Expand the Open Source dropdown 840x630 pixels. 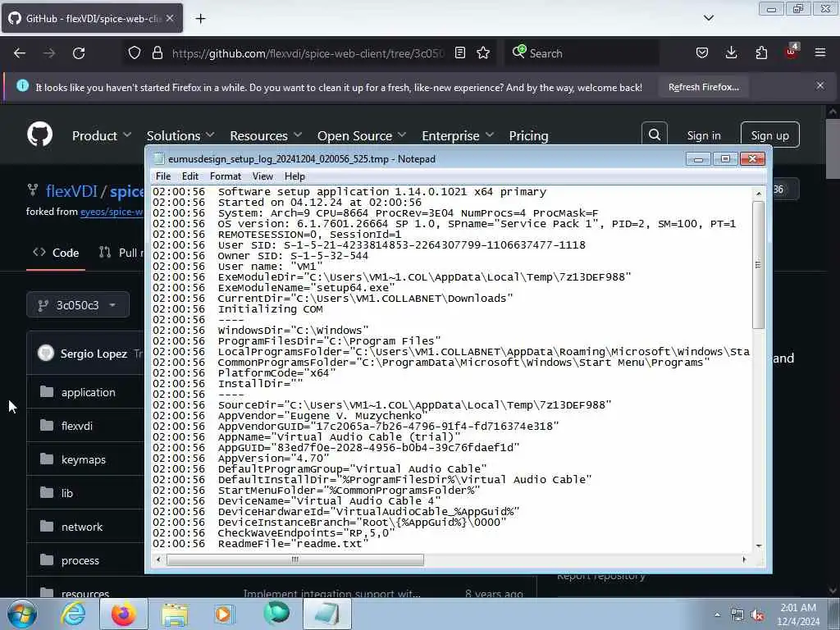(362, 135)
